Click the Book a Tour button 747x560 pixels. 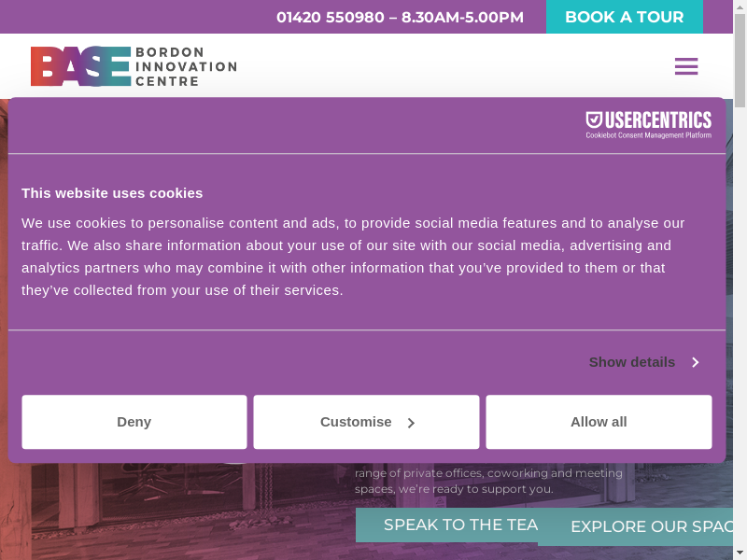(624, 17)
